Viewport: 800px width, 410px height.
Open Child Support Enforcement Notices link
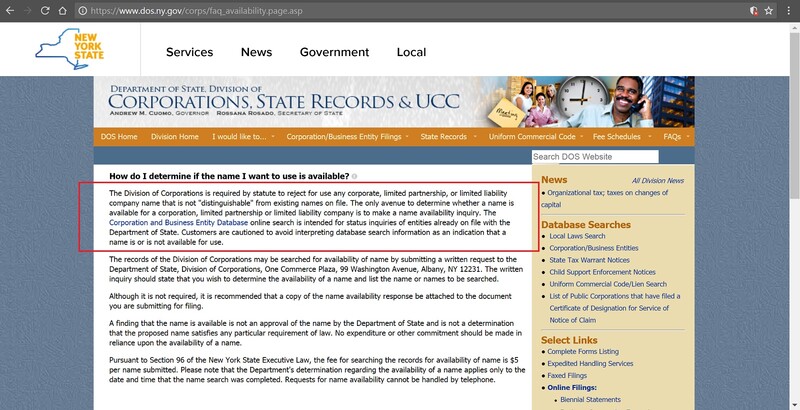(603, 272)
